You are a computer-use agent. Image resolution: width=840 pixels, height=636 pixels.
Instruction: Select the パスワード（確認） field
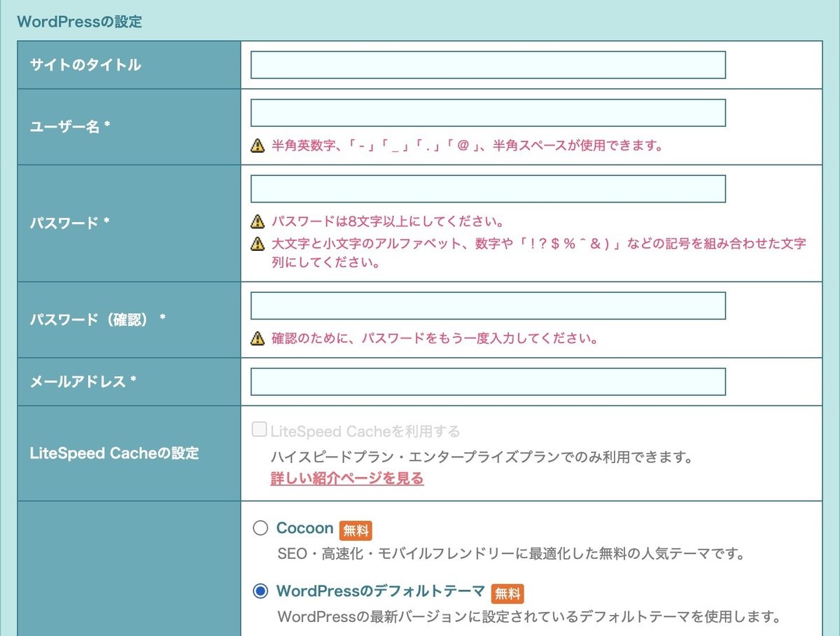click(488, 305)
